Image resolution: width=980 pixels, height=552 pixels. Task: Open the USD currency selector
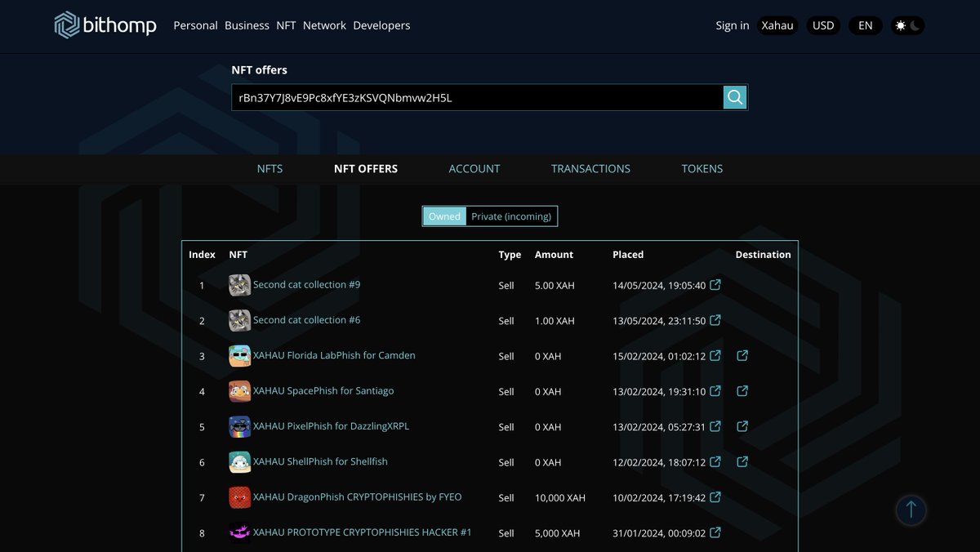823,25
